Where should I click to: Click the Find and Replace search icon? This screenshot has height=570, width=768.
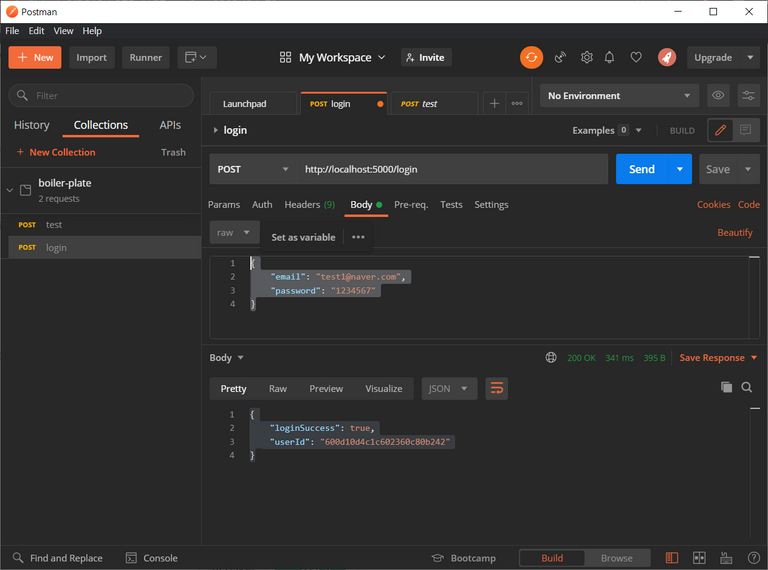(18, 558)
